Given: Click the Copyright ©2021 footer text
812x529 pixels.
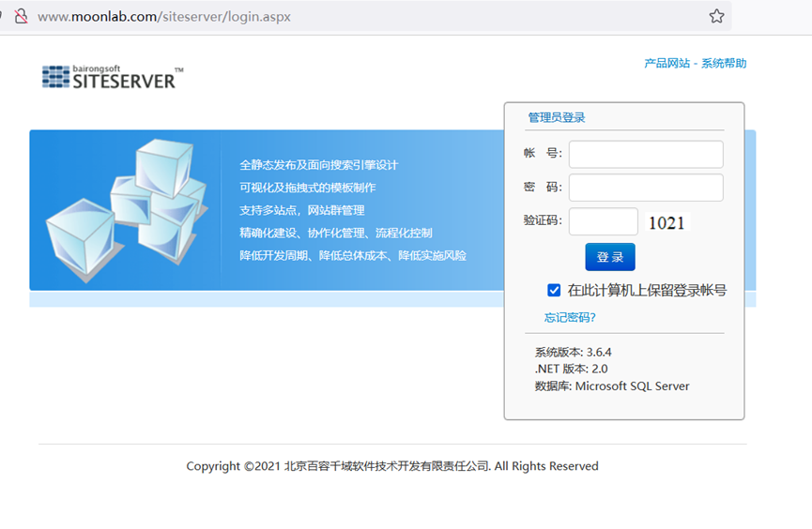Looking at the screenshot, I should point(392,466).
